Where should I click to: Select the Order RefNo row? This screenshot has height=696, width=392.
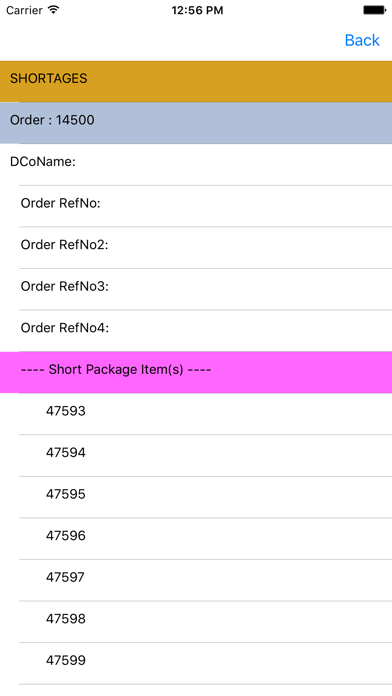tap(196, 206)
